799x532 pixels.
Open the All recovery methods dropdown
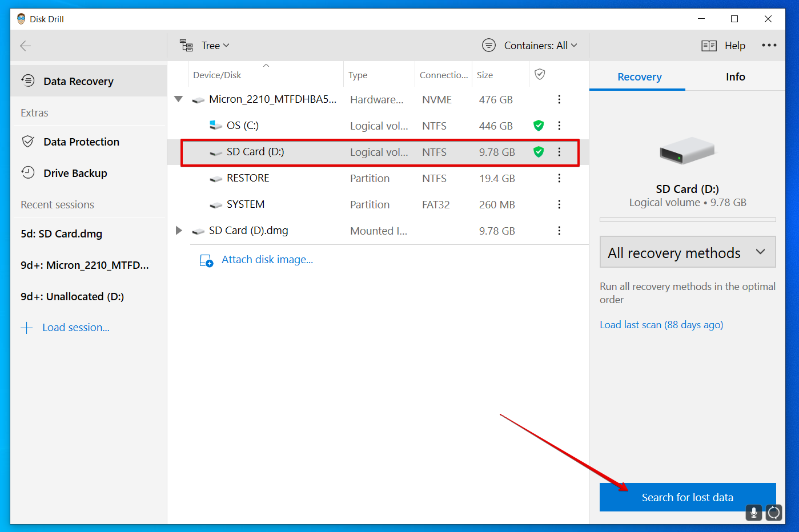pos(688,252)
